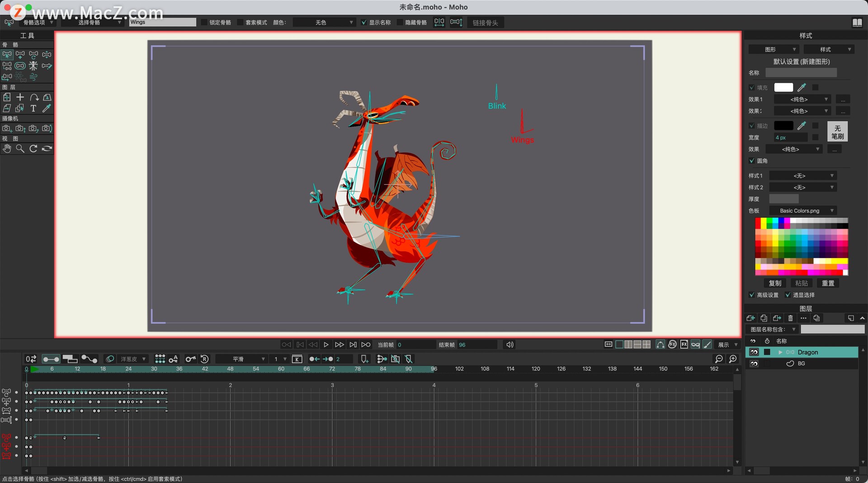The width and height of the screenshot is (868, 483).
Task: Toggle the 隐藏骨骼 (hide bones) checkbox
Action: [x=400, y=22]
